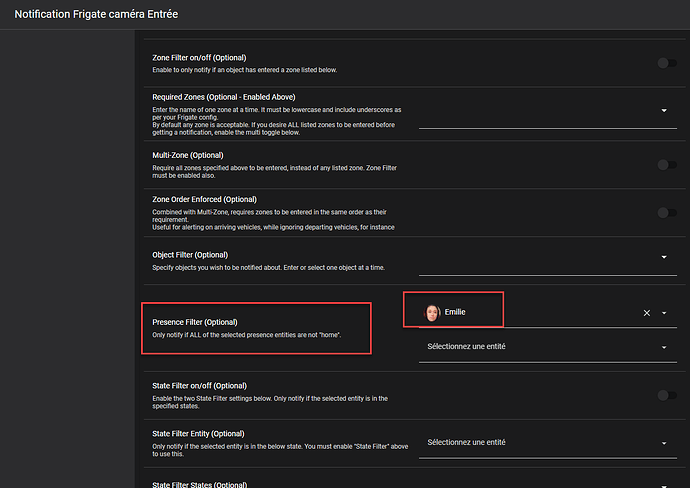
Task: Click the Zone Order Enforced heading
Action: point(204,200)
